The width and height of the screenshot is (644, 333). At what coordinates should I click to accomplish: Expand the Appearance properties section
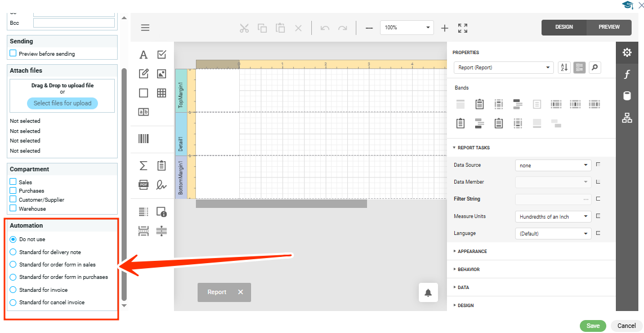[x=472, y=251]
